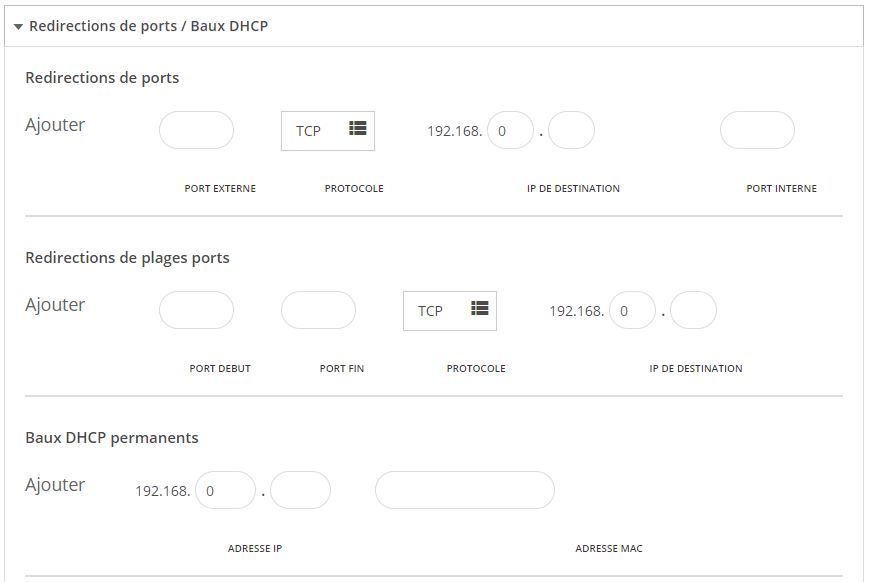870x582 pixels.
Task: Click last octet field of port redirection destination IP
Action: (x=571, y=130)
